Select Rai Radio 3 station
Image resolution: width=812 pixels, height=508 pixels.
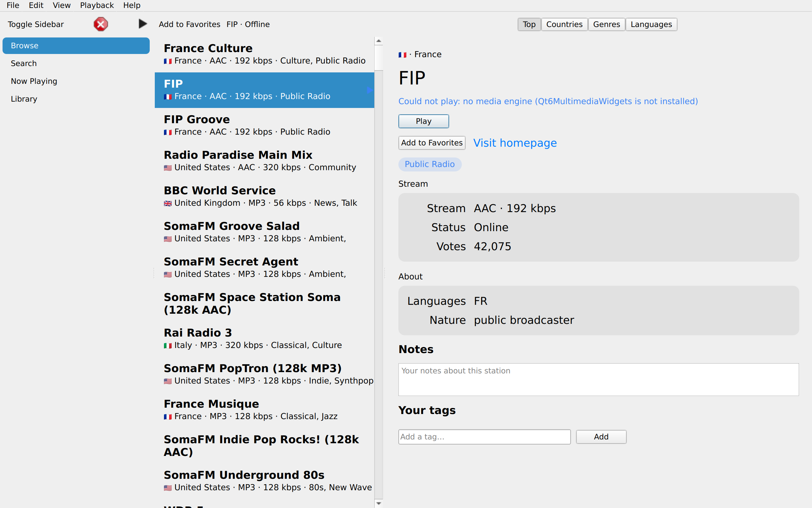265,339
